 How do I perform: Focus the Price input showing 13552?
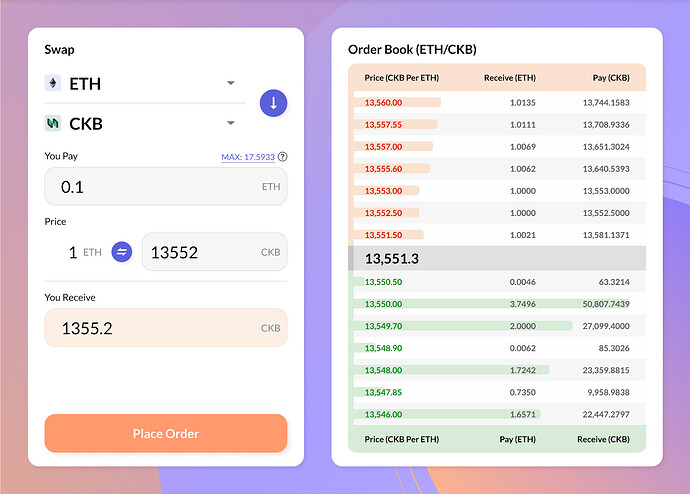214,252
